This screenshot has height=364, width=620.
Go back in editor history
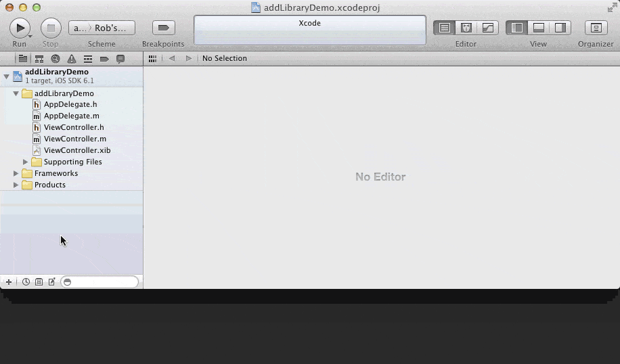pos(172,58)
